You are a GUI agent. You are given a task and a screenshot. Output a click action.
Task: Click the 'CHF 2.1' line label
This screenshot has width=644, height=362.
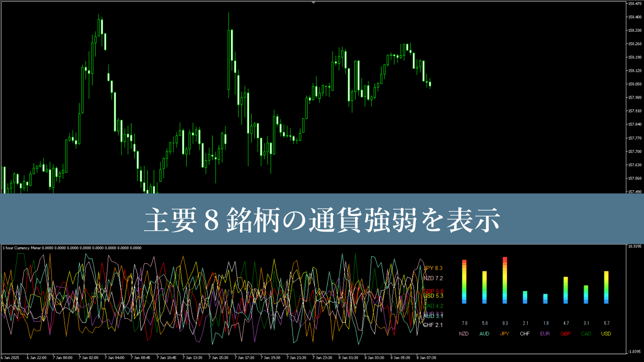[x=433, y=325]
